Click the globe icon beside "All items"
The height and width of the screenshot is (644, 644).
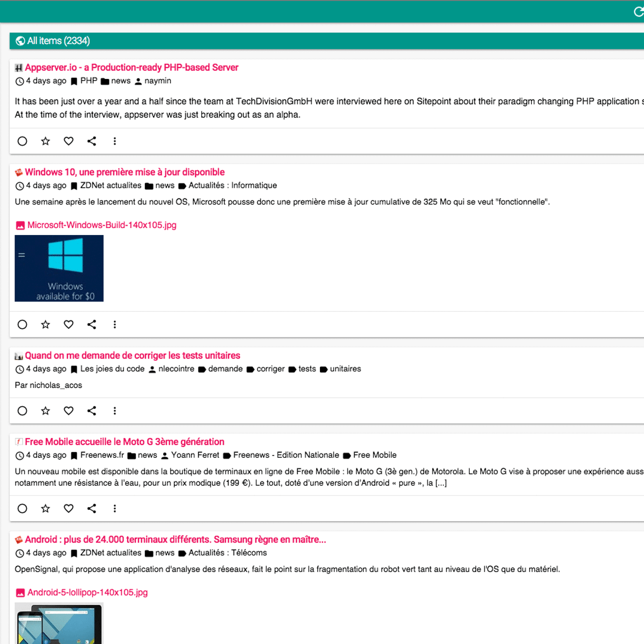20,40
